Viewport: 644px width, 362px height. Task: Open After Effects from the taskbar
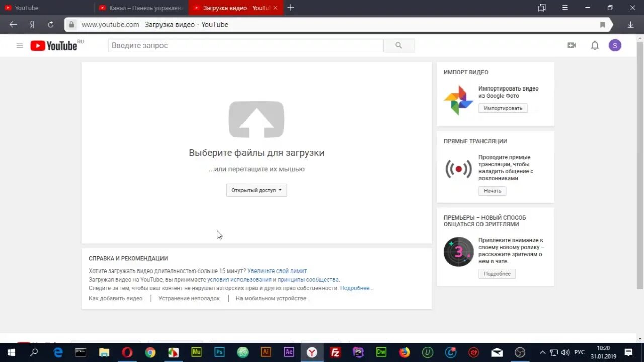tap(289, 352)
